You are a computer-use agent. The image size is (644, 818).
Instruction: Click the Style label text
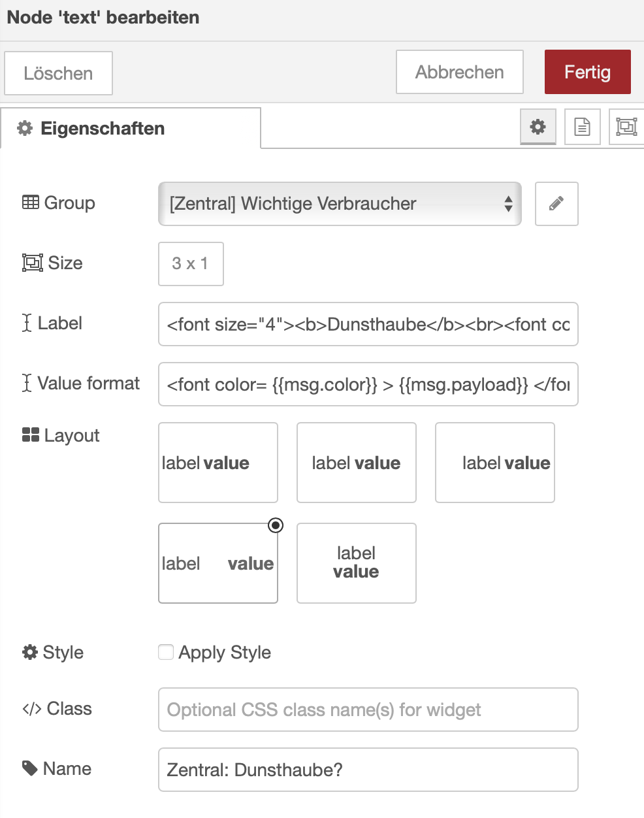click(x=63, y=652)
